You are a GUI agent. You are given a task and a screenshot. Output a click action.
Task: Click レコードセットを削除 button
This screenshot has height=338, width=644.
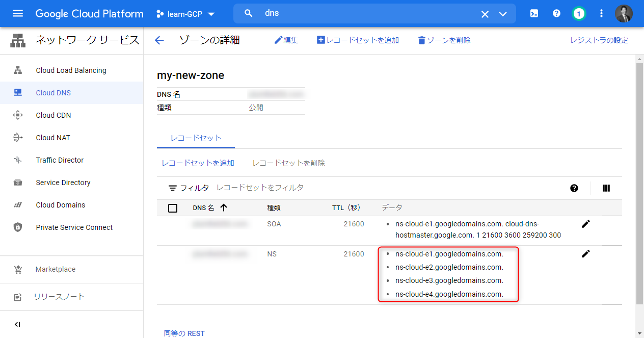(x=289, y=163)
